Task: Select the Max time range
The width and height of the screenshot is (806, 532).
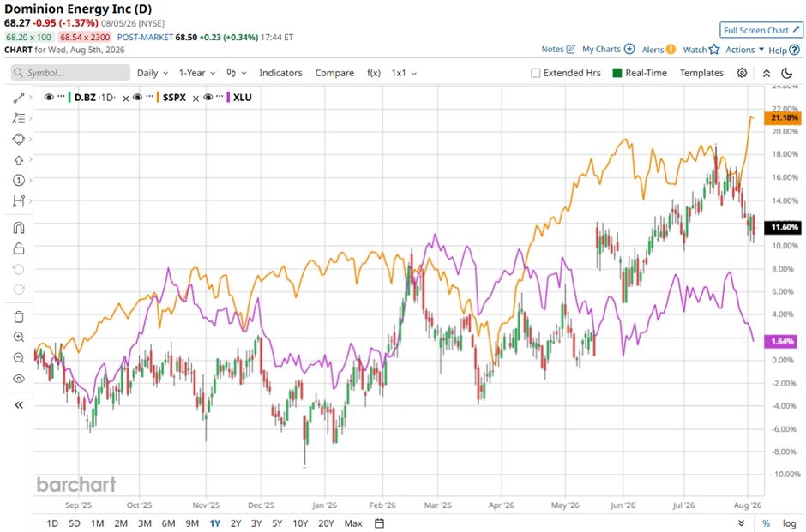Action: click(x=353, y=523)
